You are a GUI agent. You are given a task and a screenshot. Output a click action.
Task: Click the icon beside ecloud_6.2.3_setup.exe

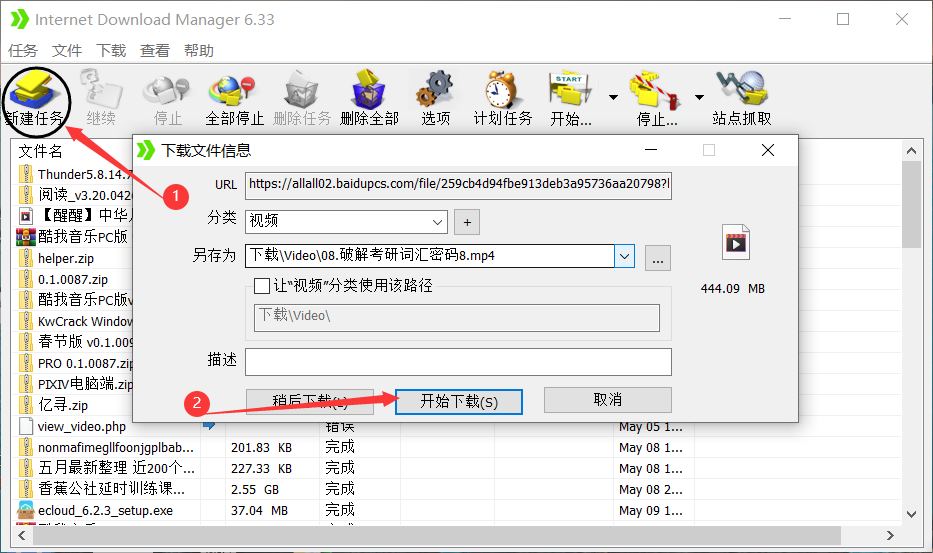pyautogui.click(x=26, y=510)
